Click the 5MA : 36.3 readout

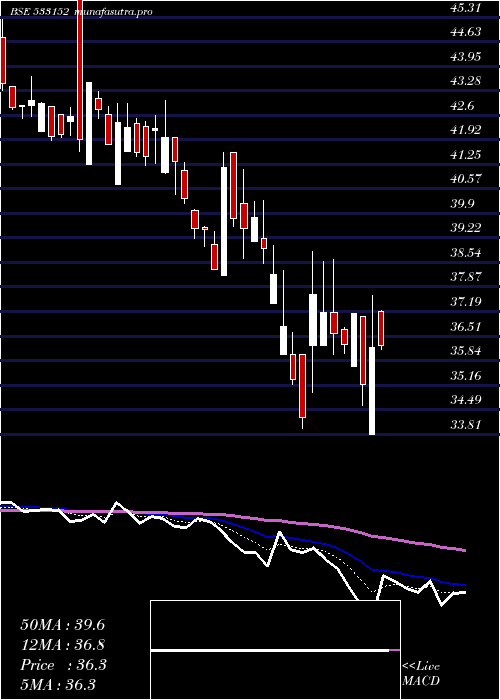click(58, 685)
